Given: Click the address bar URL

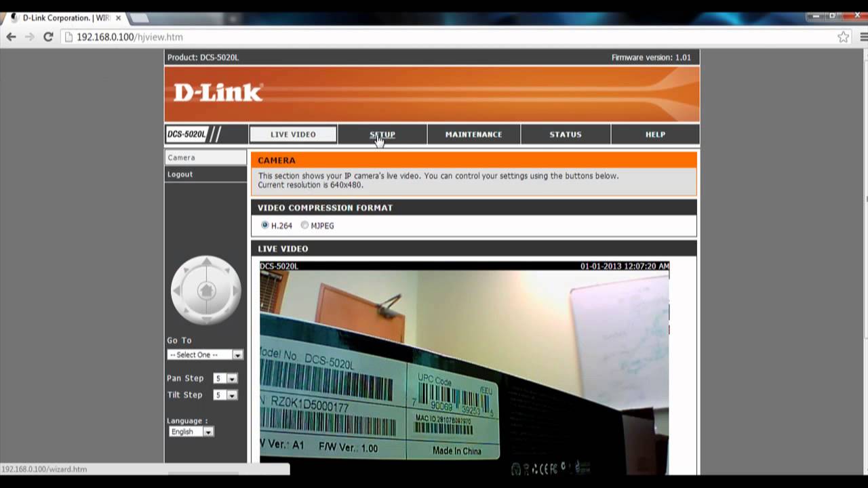Looking at the screenshot, I should point(130,37).
